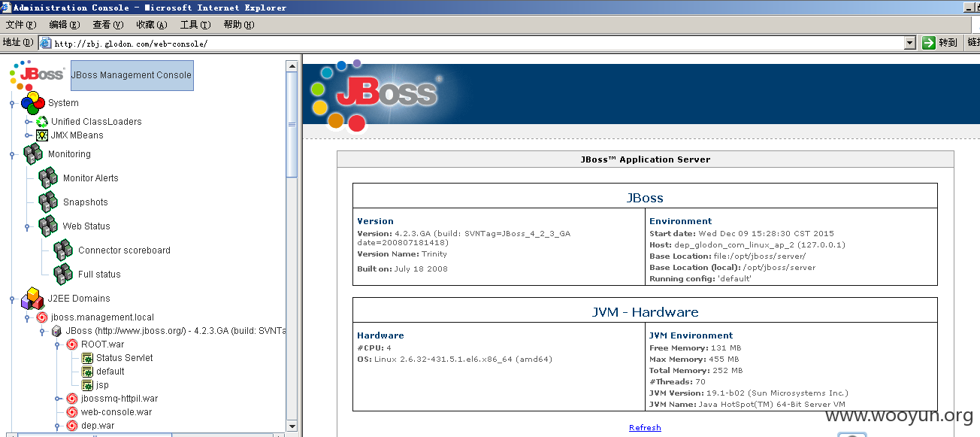The height and width of the screenshot is (437, 980).
Task: Select the jbossmq-httpil.war icon
Action: pos(72,399)
